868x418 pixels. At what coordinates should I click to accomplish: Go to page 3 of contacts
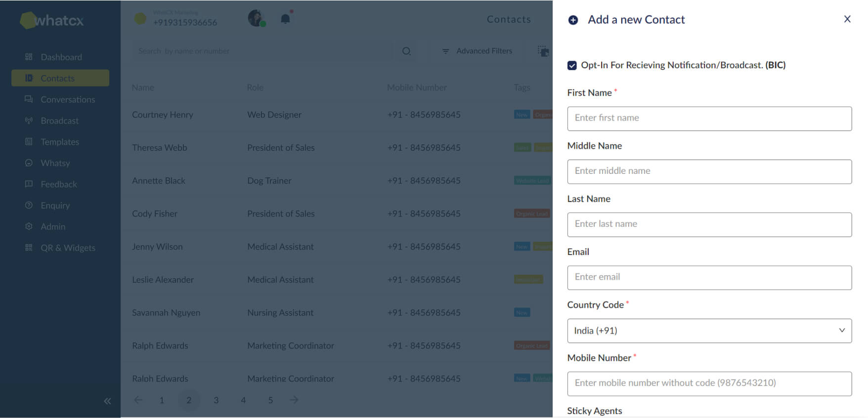[216, 400]
